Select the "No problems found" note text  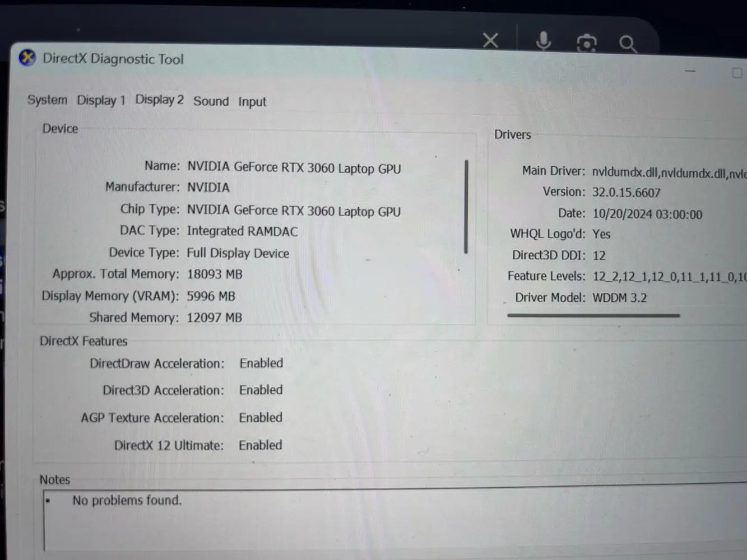(127, 500)
